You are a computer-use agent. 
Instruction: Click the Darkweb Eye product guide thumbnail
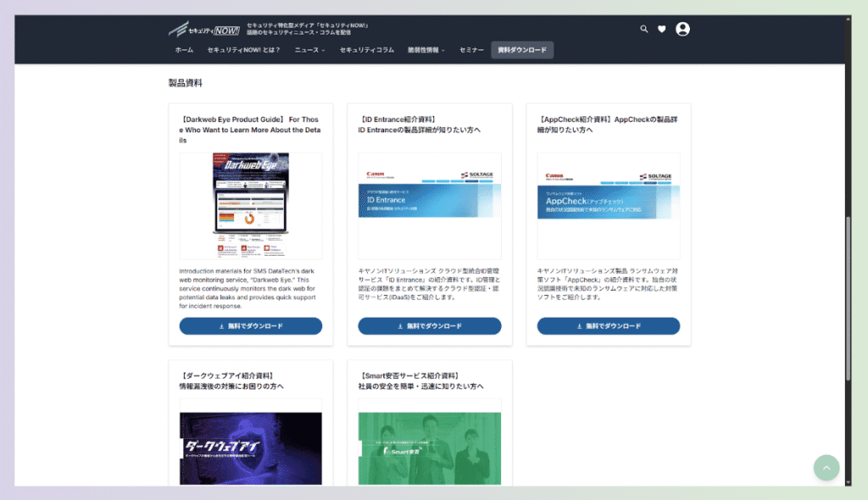tap(251, 204)
